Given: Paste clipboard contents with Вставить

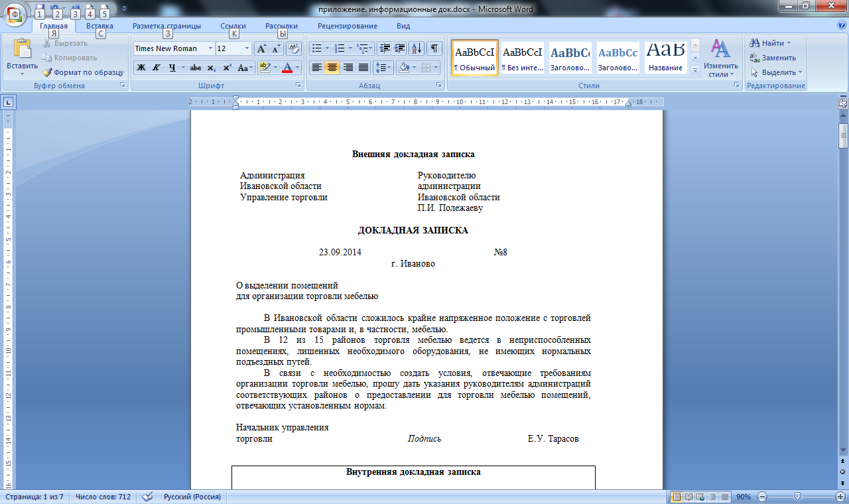Looking at the screenshot, I should (x=22, y=56).
